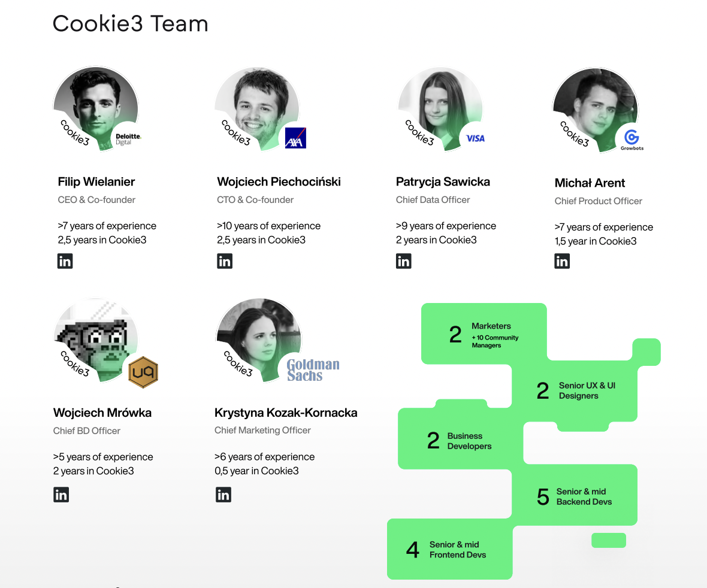Click the Michał Arent name heading
Screen dimensions: 707x588
[590, 183]
